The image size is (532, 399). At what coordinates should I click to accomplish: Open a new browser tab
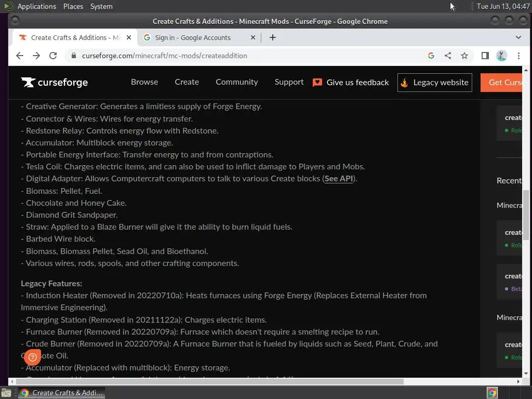(x=272, y=37)
